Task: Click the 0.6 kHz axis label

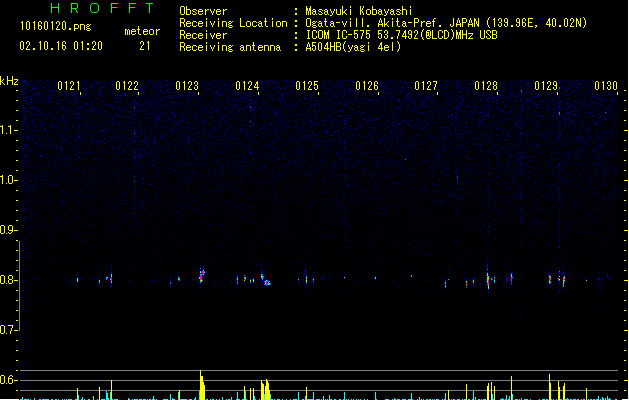Action: coord(8,380)
